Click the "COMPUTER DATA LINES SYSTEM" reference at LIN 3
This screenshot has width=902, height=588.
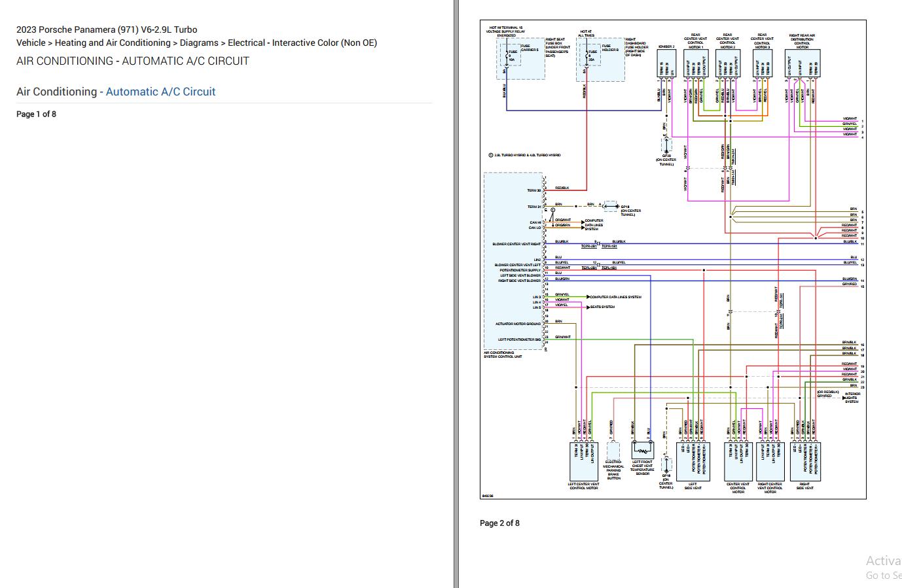[x=615, y=297]
